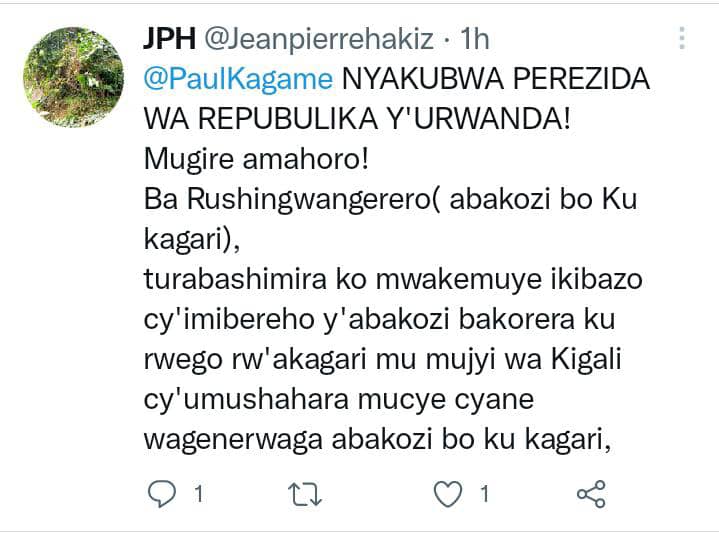Viewport: 719px width, 533px height.
Task: Click the last line 'wagenerwaga abakozi bo ku kagari,'
Action: 377,440
